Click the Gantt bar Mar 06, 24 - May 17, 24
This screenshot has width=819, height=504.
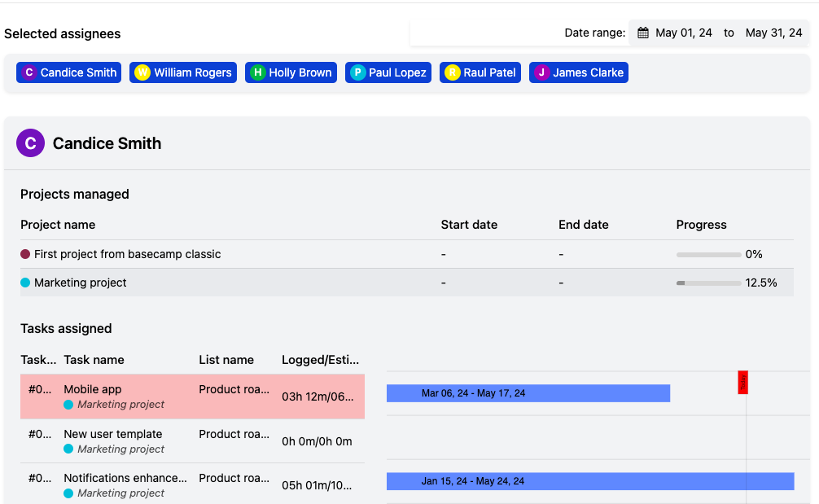pyautogui.click(x=528, y=393)
